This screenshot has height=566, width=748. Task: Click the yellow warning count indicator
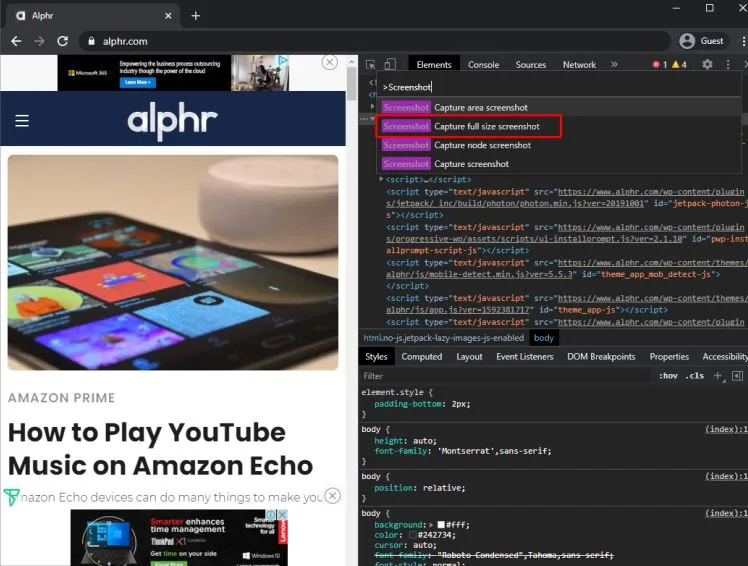point(679,64)
